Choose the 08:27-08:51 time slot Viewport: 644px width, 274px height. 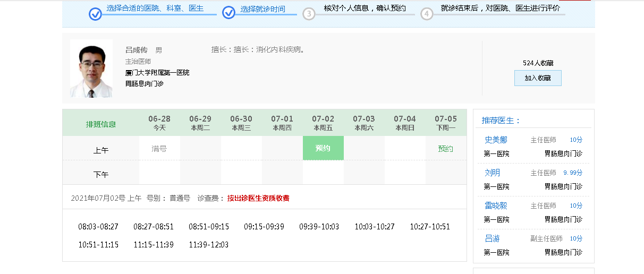[154, 227]
